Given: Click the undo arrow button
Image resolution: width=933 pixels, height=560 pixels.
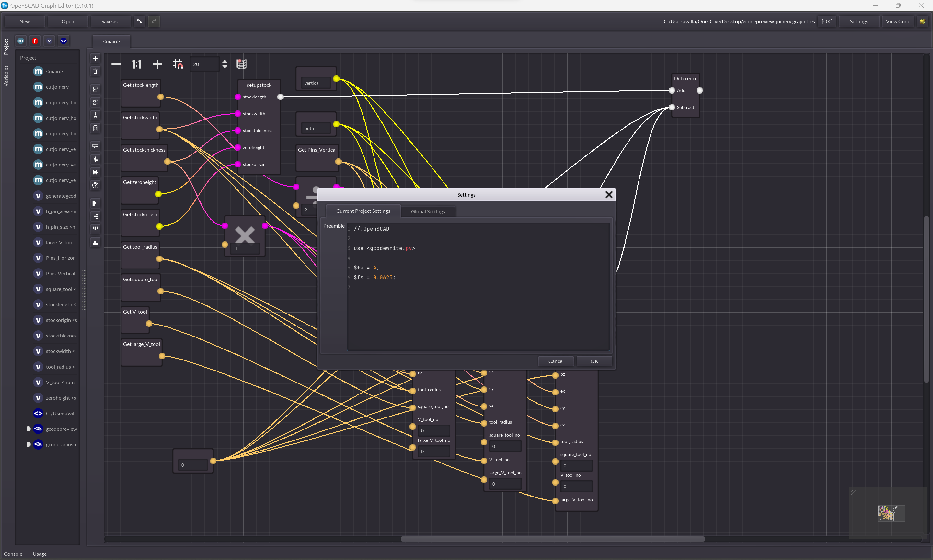Looking at the screenshot, I should tap(139, 21).
